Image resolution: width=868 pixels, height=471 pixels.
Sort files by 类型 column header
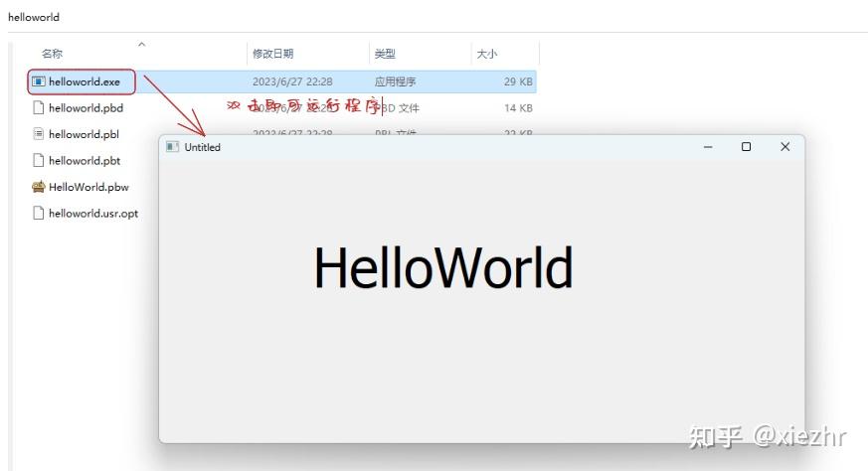386,54
